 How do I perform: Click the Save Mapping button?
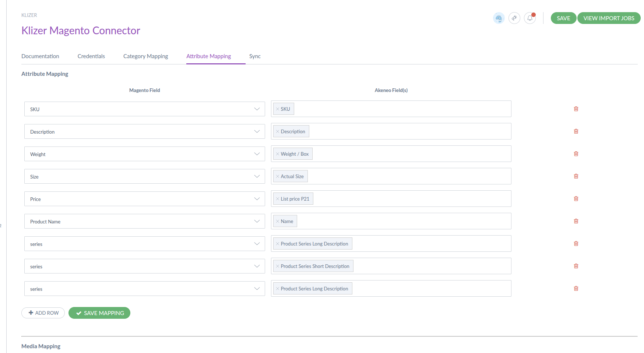pyautogui.click(x=99, y=313)
